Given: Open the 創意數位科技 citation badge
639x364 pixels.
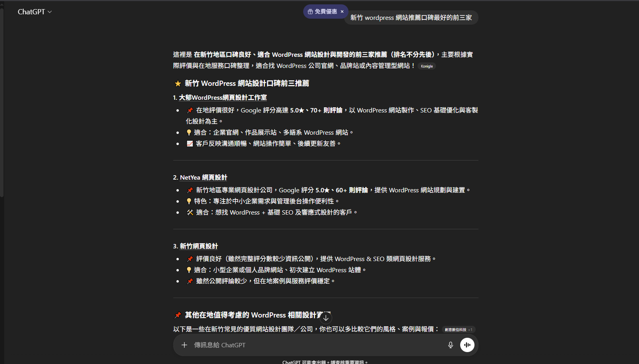Looking at the screenshot, I should pyautogui.click(x=456, y=329).
